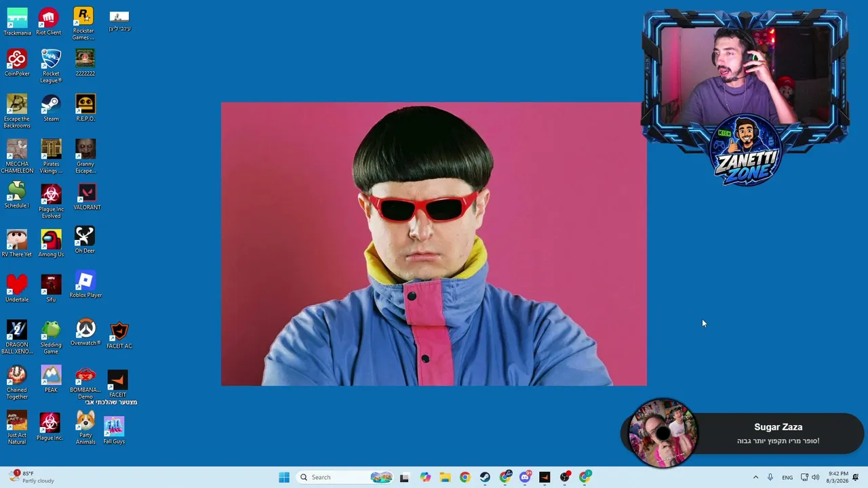Open the PEAK game icon
The width and height of the screenshot is (868, 488).
coord(51,379)
